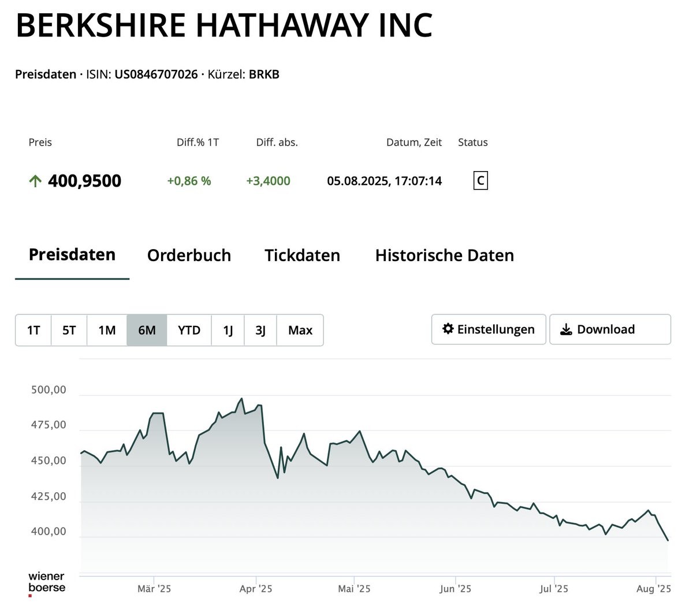Screen dimensions: 693x616
Task: Switch to the Preisdaten tab
Action: click(72, 255)
